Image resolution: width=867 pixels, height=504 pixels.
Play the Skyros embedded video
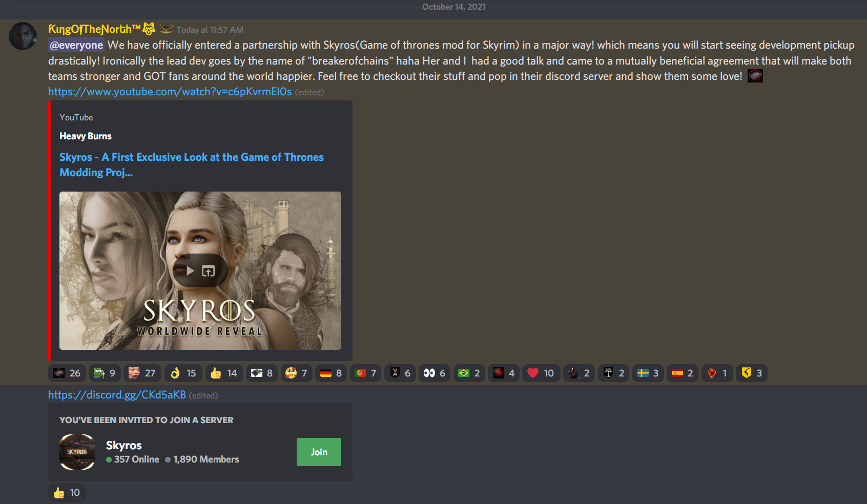point(191,271)
